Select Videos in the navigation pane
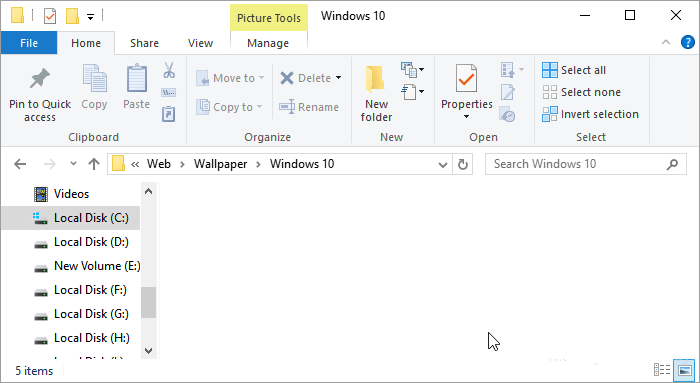The width and height of the screenshot is (700, 383). coord(71,194)
